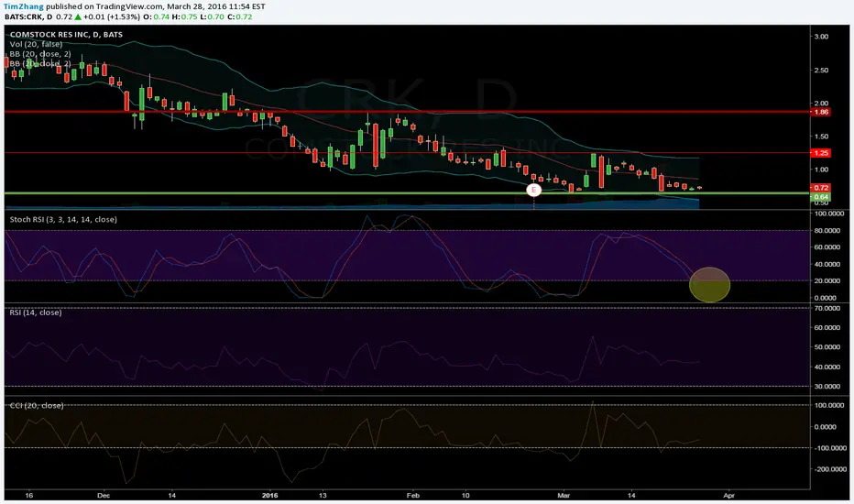The image size is (854, 504).
Task: Click the Dec label on date axis
Action: click(x=104, y=495)
